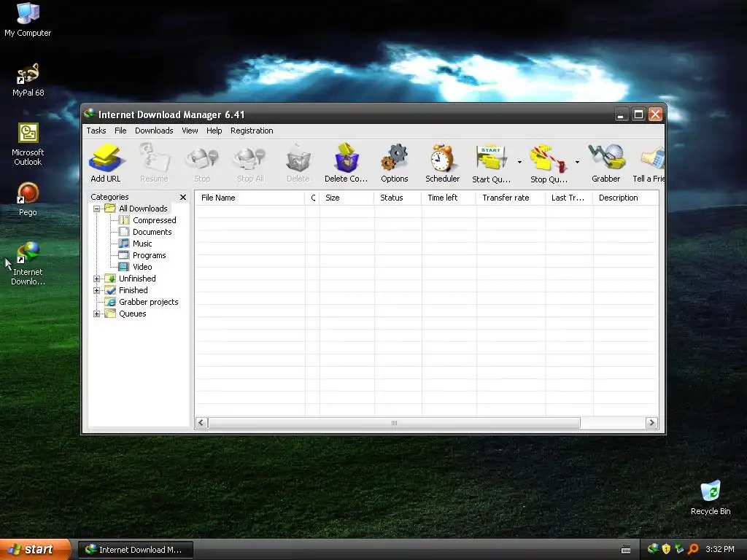Select the Queues folder
747x560 pixels.
click(133, 314)
